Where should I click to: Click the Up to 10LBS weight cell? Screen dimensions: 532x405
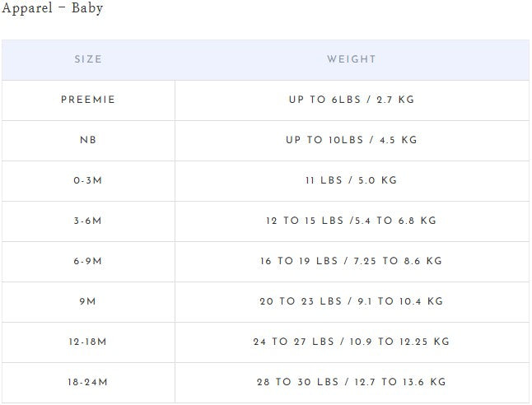tap(351, 140)
